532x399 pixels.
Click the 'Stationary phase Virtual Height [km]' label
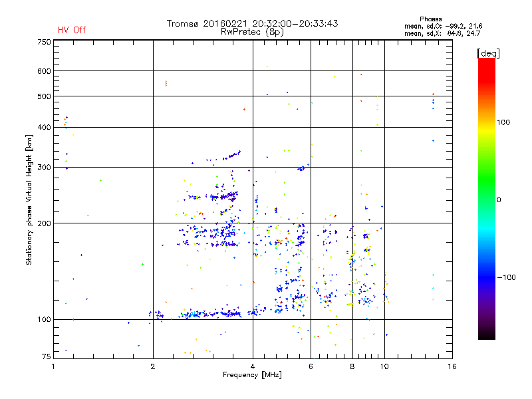[x=29, y=199]
